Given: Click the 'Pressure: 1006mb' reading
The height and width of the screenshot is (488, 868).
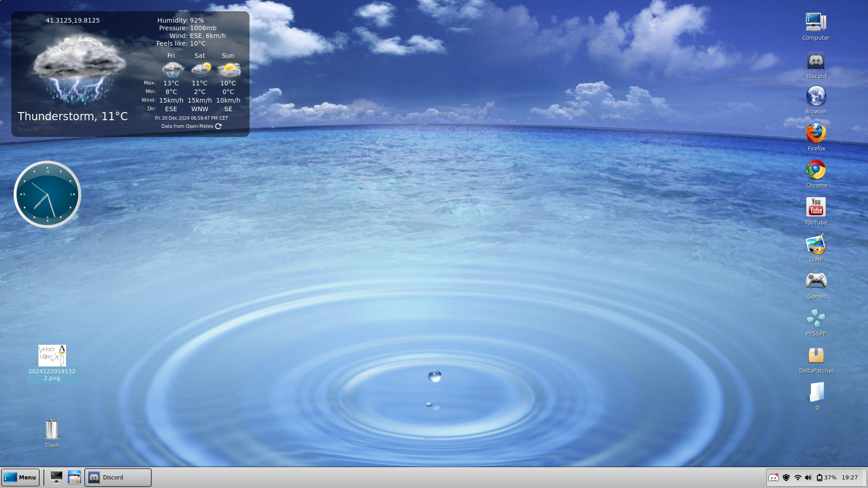Looking at the screenshot, I should (x=188, y=28).
